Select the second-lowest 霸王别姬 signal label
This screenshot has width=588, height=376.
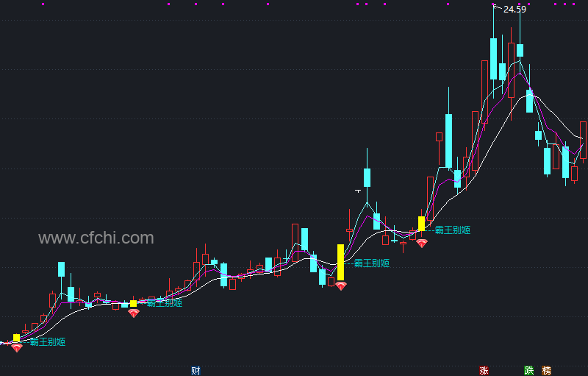164,303
